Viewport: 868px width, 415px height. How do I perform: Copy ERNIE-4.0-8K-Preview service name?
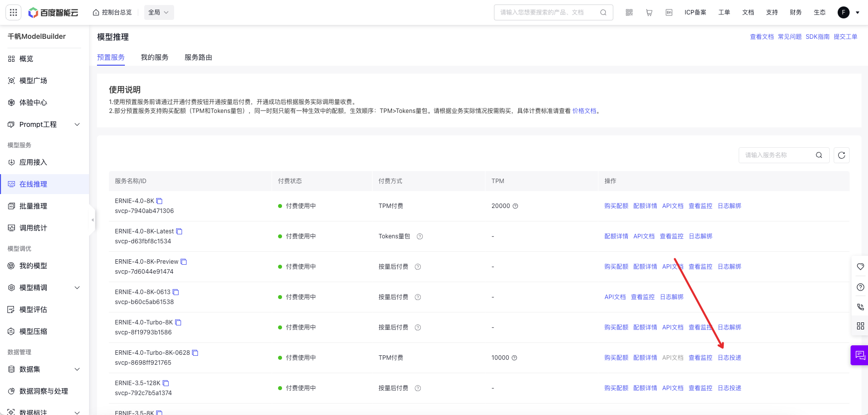pyautogui.click(x=184, y=262)
